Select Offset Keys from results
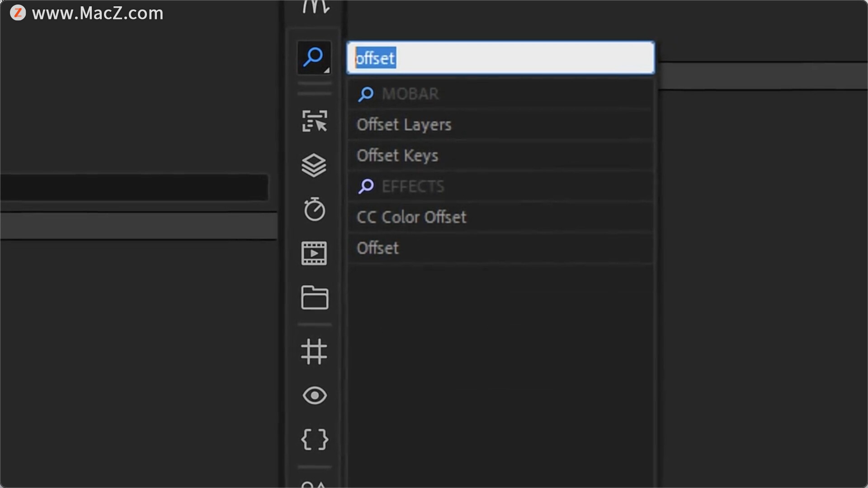868x488 pixels. (397, 155)
